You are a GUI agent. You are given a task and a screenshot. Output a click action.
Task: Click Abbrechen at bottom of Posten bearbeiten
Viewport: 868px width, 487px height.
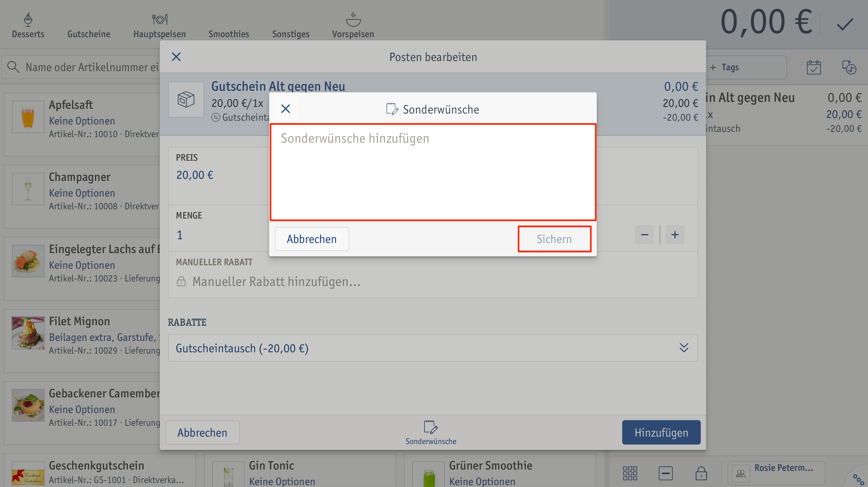click(203, 432)
